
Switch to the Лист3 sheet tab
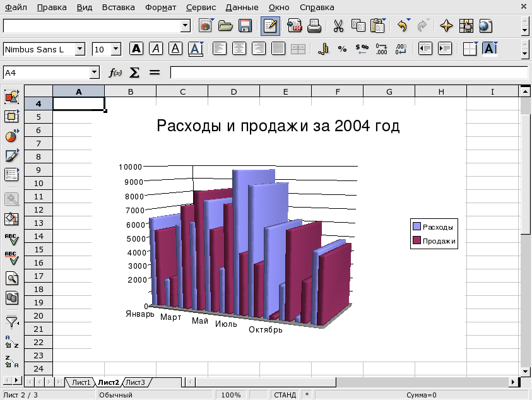pyautogui.click(x=134, y=382)
